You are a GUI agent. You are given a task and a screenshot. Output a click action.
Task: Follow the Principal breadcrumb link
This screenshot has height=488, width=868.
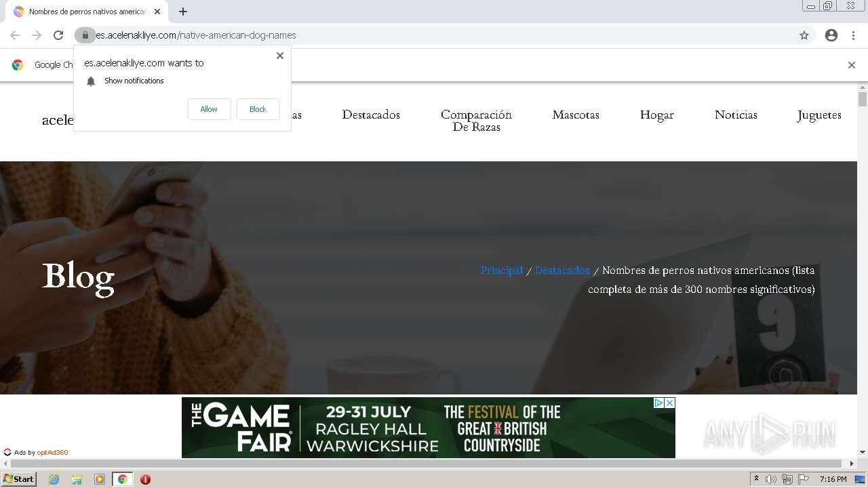pos(502,270)
